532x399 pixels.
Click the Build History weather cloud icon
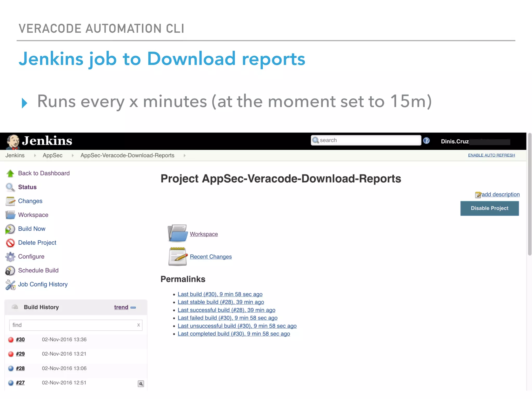[15, 307]
